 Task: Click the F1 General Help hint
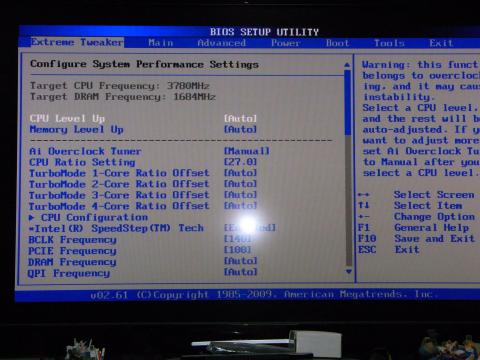[414, 228]
